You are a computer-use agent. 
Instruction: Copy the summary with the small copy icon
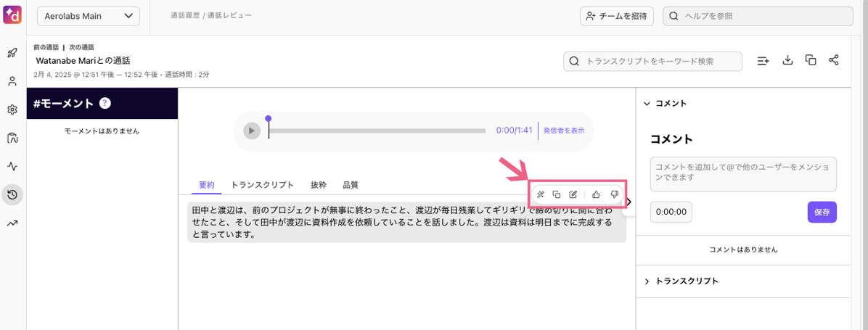point(557,194)
